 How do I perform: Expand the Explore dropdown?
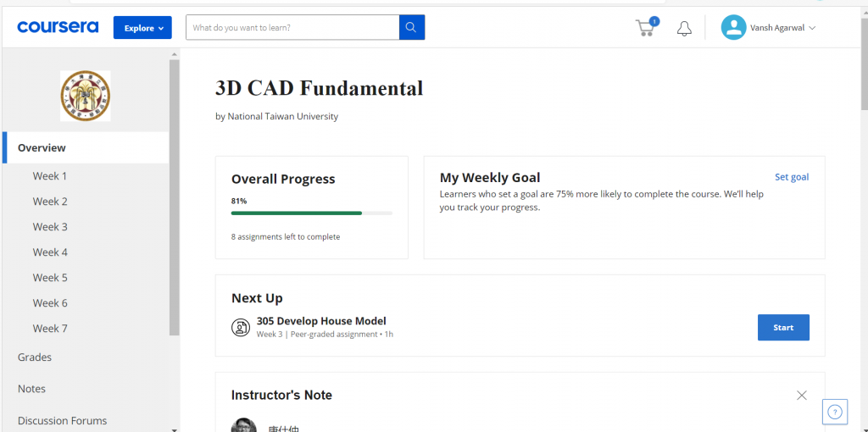(x=142, y=28)
